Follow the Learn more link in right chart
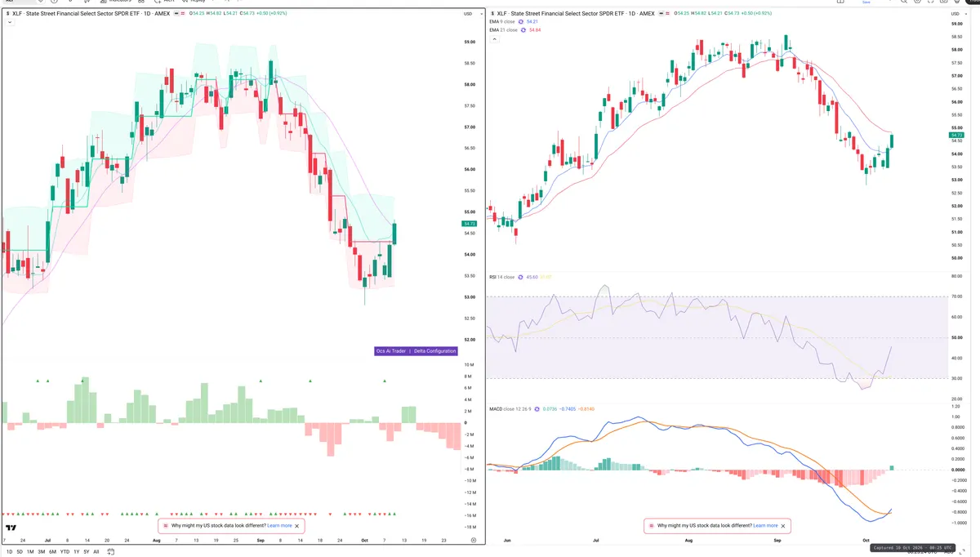The width and height of the screenshot is (980, 557). [765, 526]
